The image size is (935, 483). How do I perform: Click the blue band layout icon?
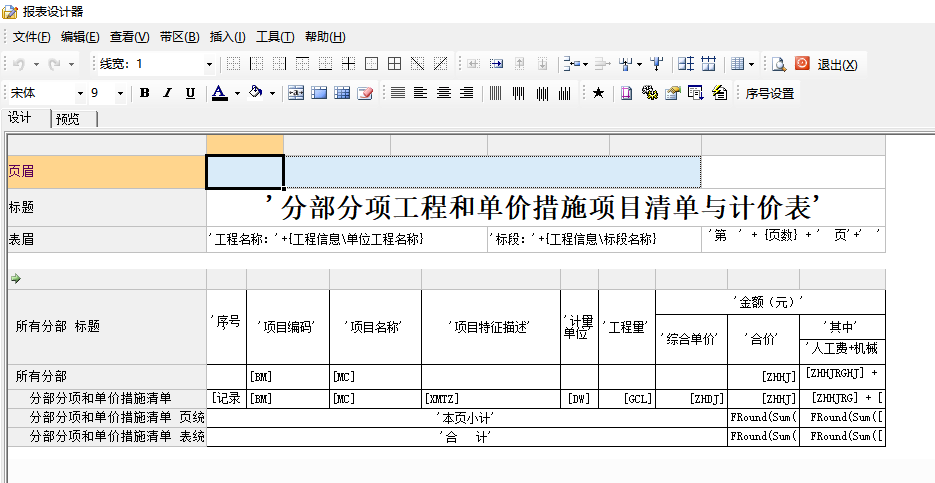[x=320, y=93]
